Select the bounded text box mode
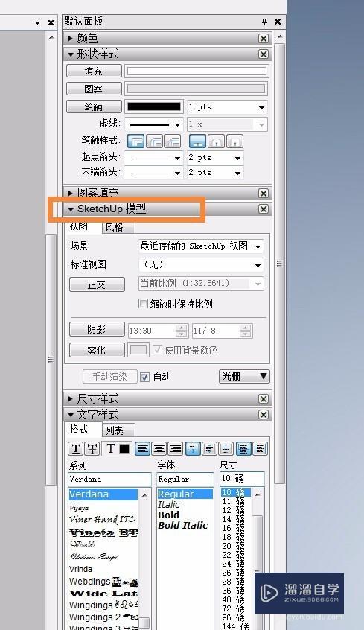This screenshot has width=364, height=630. (x=243, y=448)
